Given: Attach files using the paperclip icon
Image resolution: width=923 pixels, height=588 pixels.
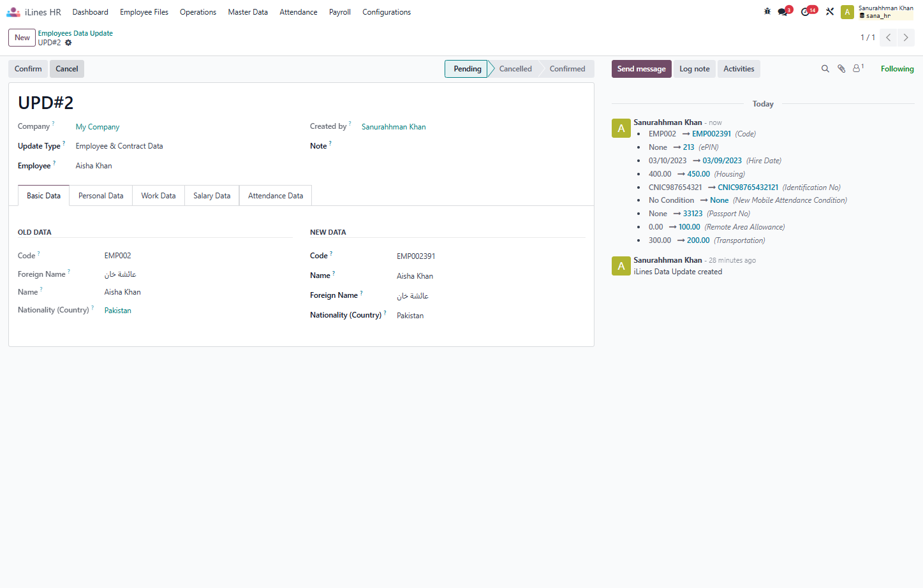Looking at the screenshot, I should [841, 69].
